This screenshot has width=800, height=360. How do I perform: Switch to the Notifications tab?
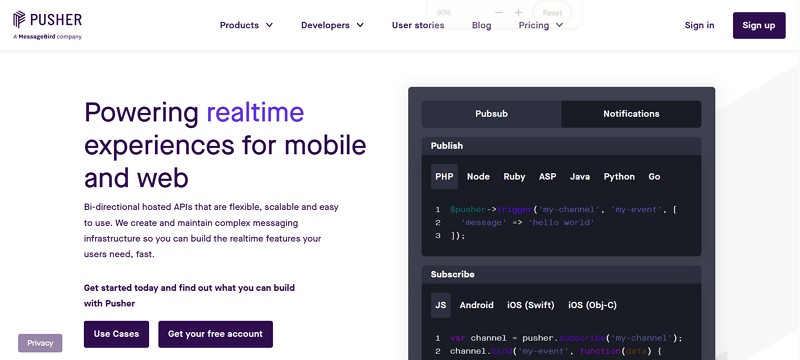[x=631, y=114]
